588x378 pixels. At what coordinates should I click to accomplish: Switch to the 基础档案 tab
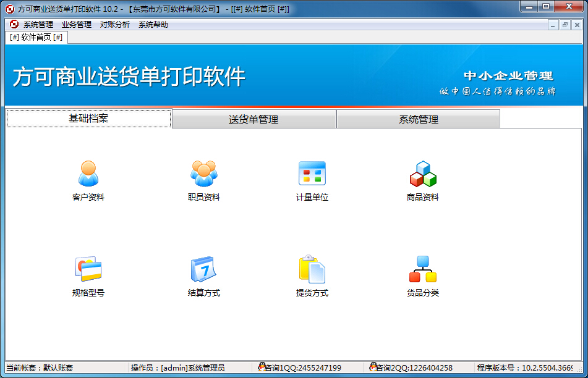(88, 119)
